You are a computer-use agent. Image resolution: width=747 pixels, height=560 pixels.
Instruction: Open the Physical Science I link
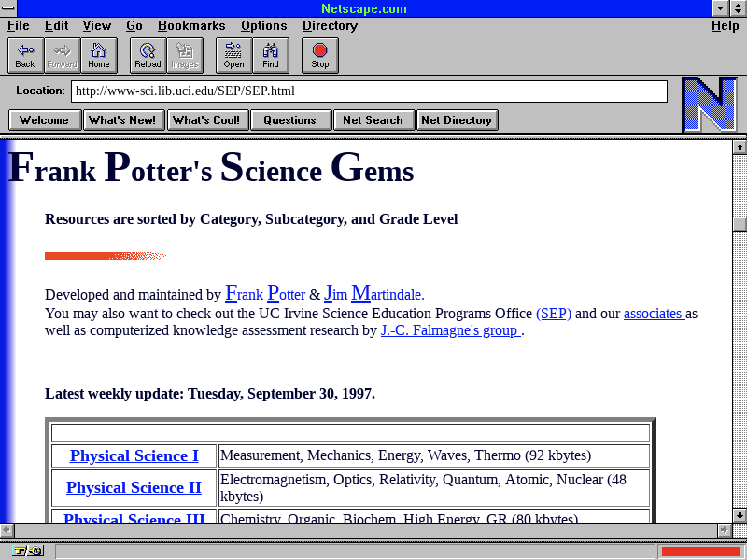(x=134, y=455)
